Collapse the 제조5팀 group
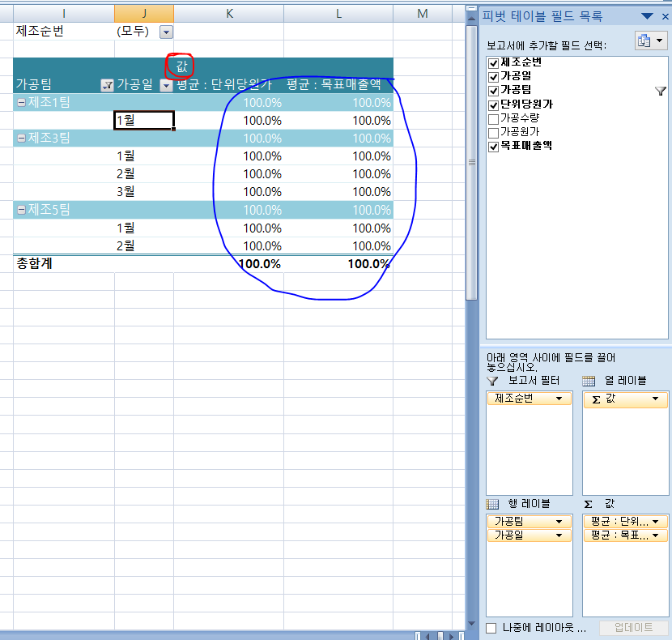 (21, 210)
